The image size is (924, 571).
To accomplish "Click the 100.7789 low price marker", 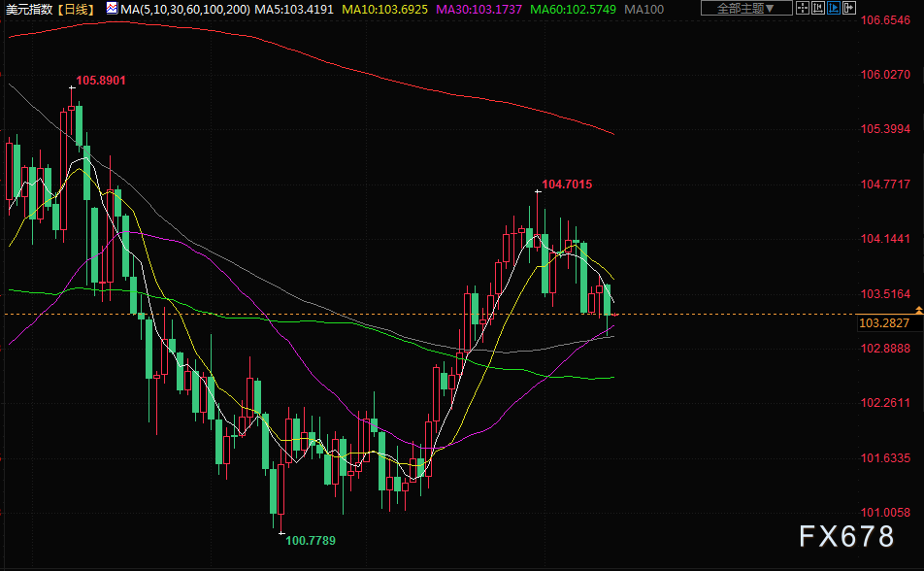I will tap(311, 540).
